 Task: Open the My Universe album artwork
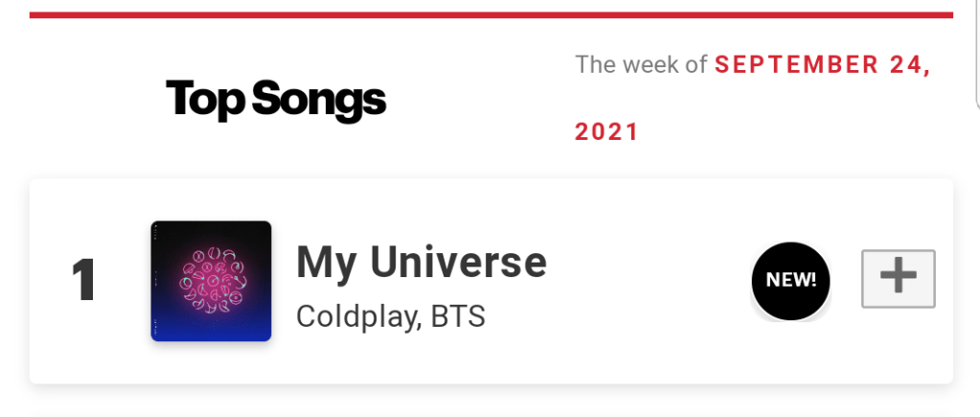(211, 281)
